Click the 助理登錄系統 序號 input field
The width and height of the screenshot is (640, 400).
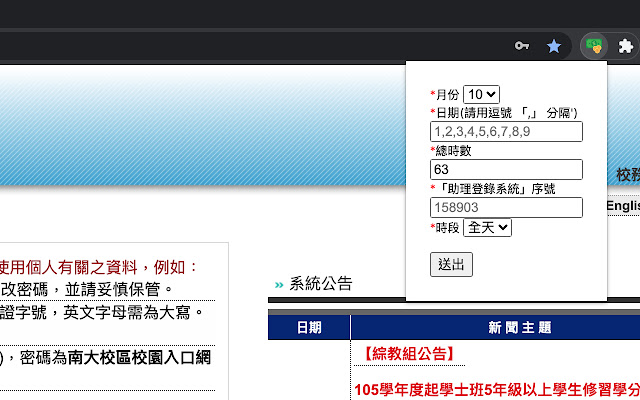coord(506,207)
